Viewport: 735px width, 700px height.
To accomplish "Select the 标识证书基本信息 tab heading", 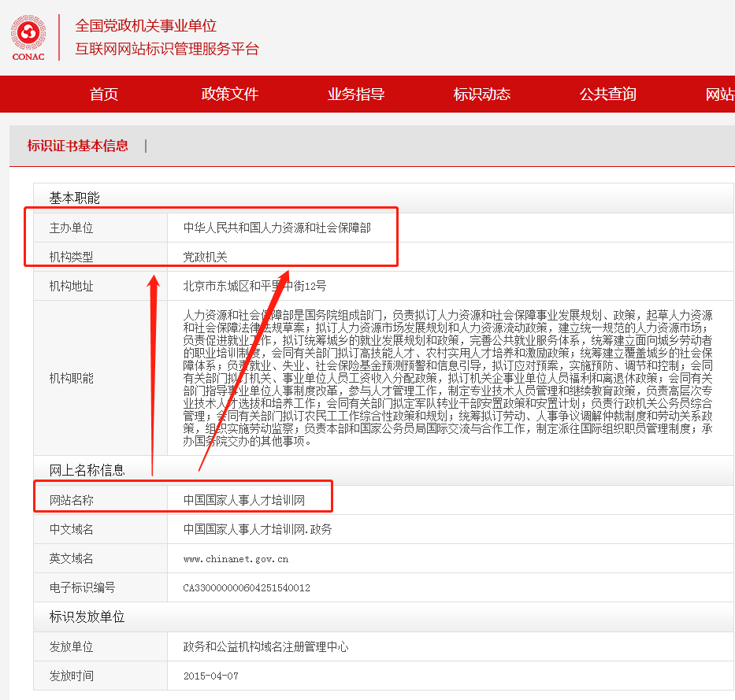I will pyautogui.click(x=78, y=146).
